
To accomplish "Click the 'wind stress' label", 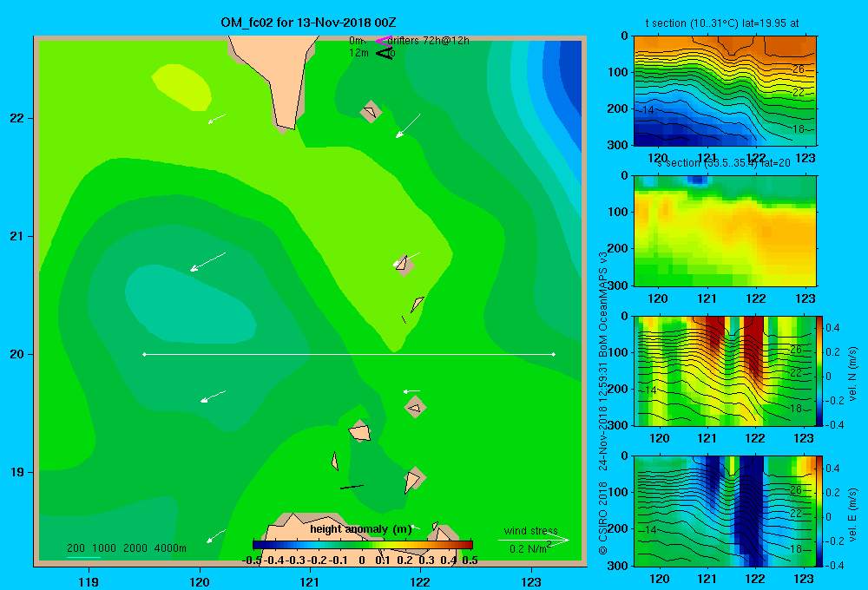I will click(x=531, y=530).
